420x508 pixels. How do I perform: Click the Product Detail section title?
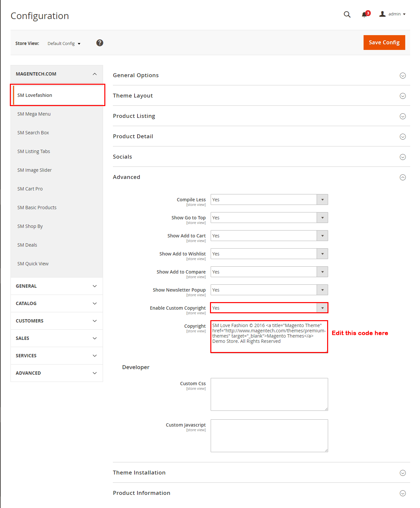coord(133,136)
